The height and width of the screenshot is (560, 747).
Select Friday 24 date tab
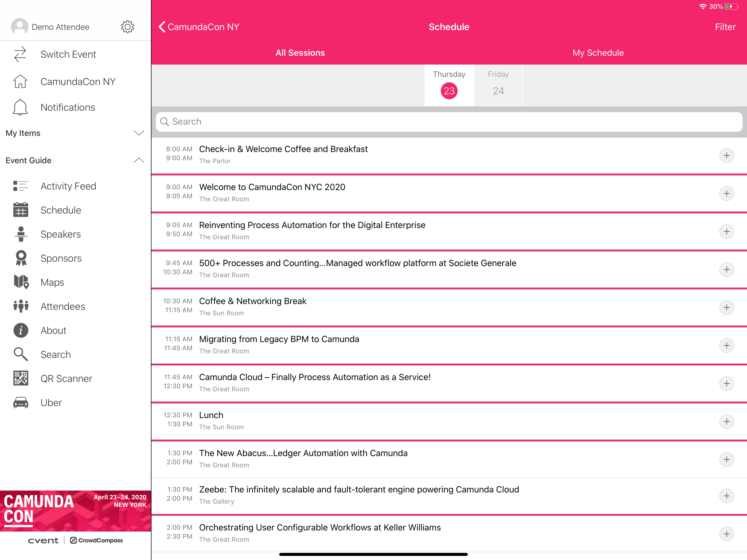[498, 85]
